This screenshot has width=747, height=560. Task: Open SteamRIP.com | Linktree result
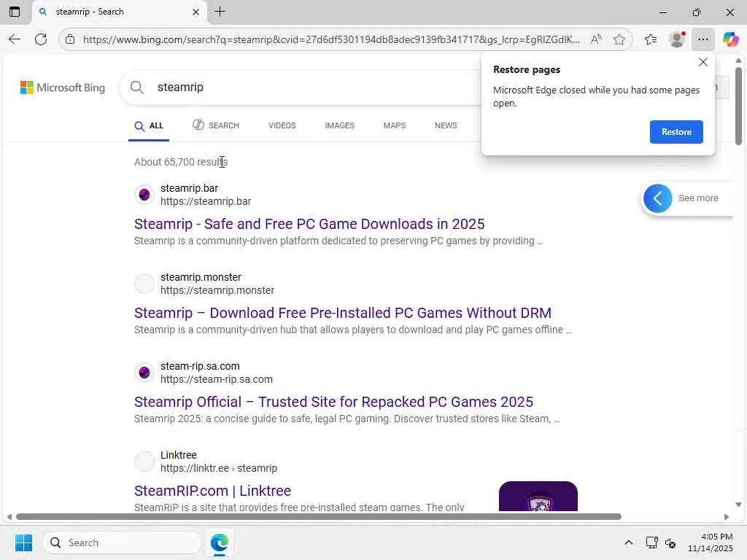click(x=212, y=491)
